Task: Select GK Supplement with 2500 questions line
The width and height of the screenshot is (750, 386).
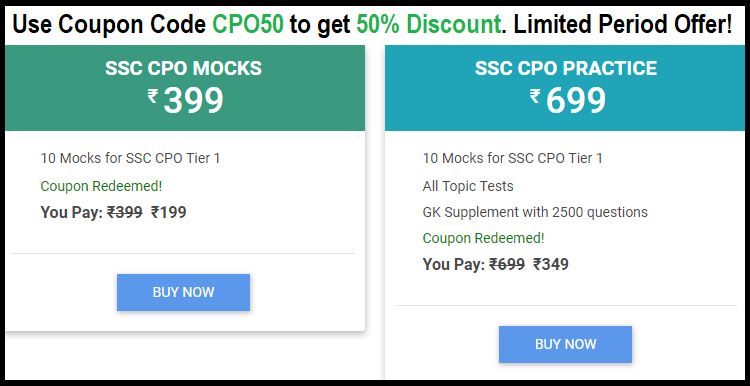Action: (x=535, y=212)
